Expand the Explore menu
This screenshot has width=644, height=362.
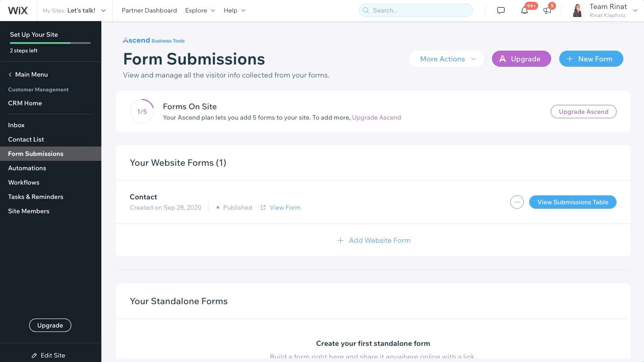pyautogui.click(x=200, y=10)
